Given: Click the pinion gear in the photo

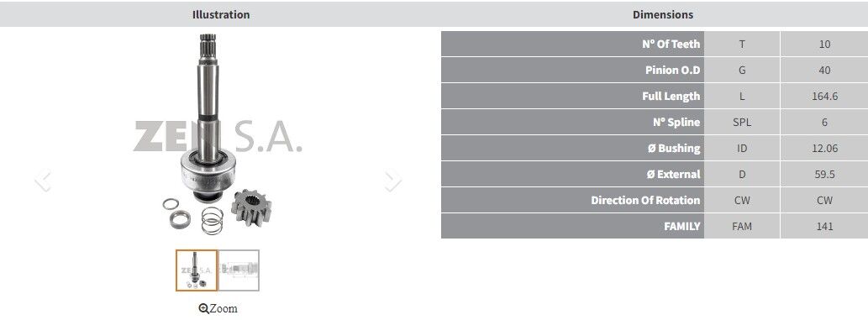Looking at the screenshot, I should pos(247,207).
